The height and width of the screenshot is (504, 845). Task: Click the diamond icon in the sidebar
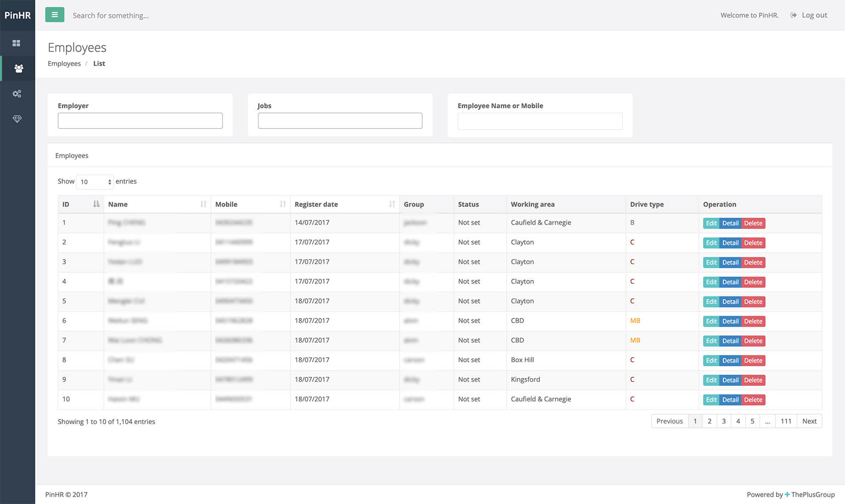[x=17, y=119]
